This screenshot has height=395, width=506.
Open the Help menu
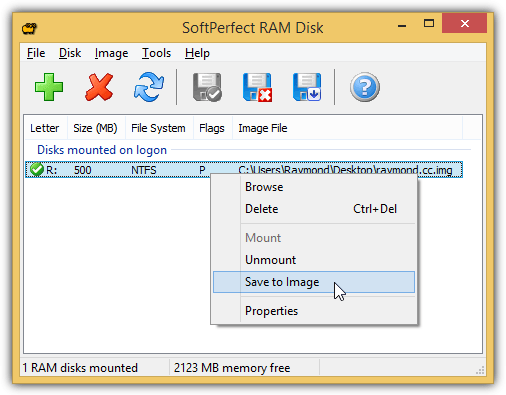tap(197, 53)
